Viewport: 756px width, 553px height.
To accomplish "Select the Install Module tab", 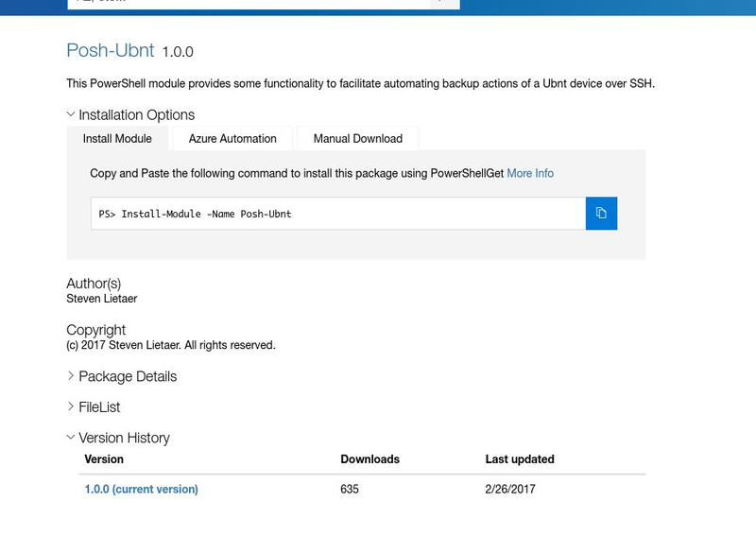I will coord(117,139).
